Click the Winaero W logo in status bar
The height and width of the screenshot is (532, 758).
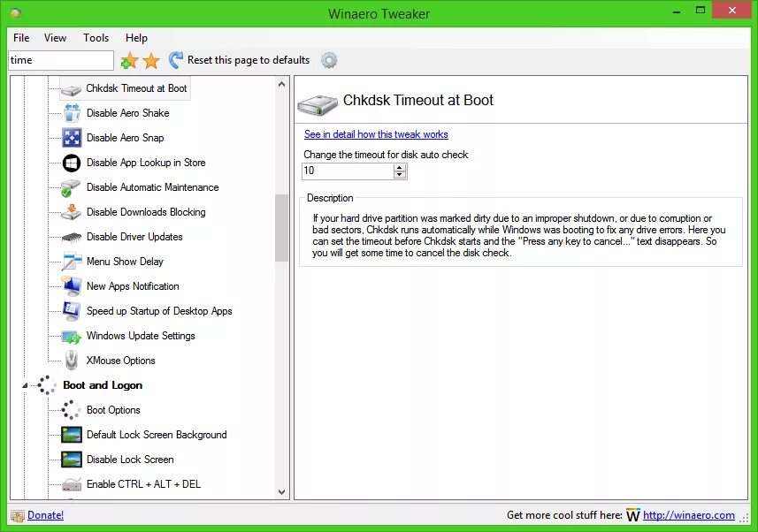[x=632, y=515]
